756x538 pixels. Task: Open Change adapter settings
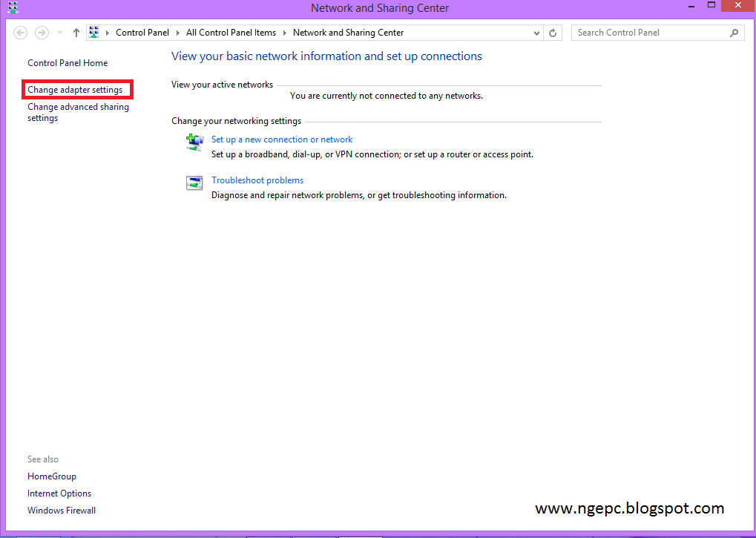[x=76, y=89]
